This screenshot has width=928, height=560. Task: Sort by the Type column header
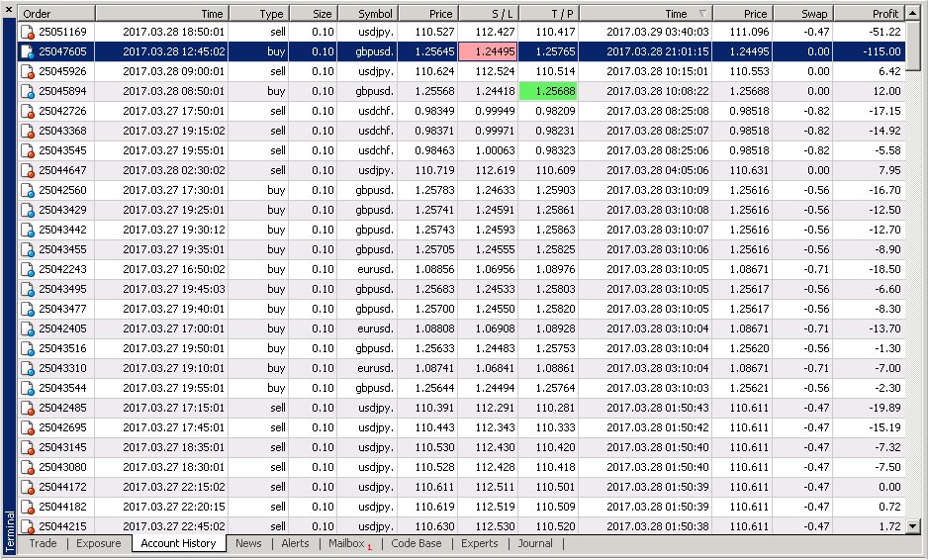point(259,14)
